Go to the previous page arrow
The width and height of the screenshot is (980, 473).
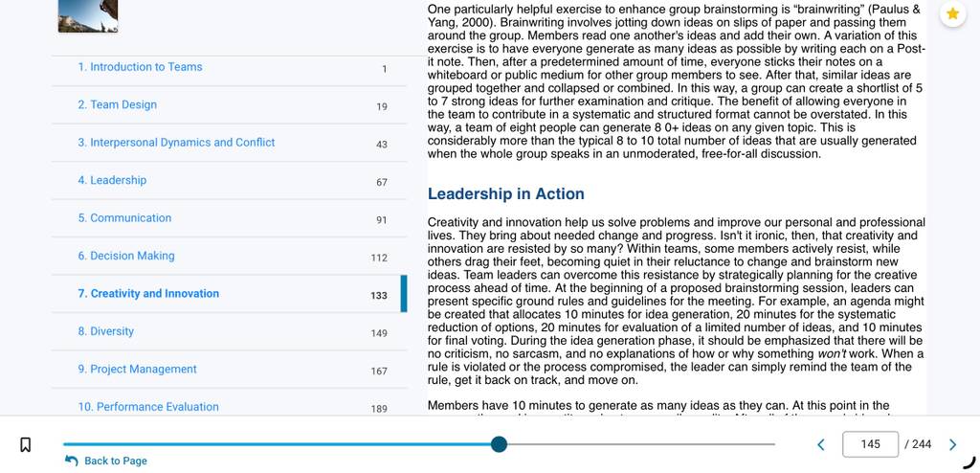pos(820,444)
